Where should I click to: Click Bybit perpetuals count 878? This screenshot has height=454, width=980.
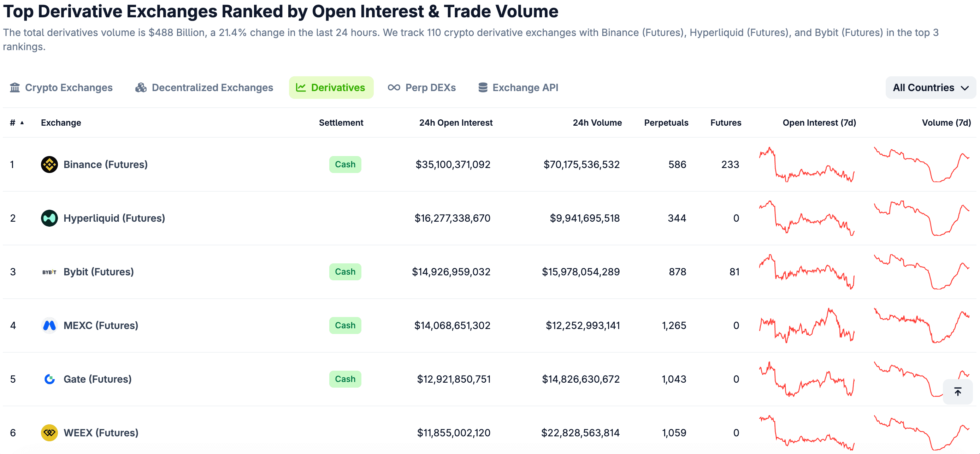(678, 272)
